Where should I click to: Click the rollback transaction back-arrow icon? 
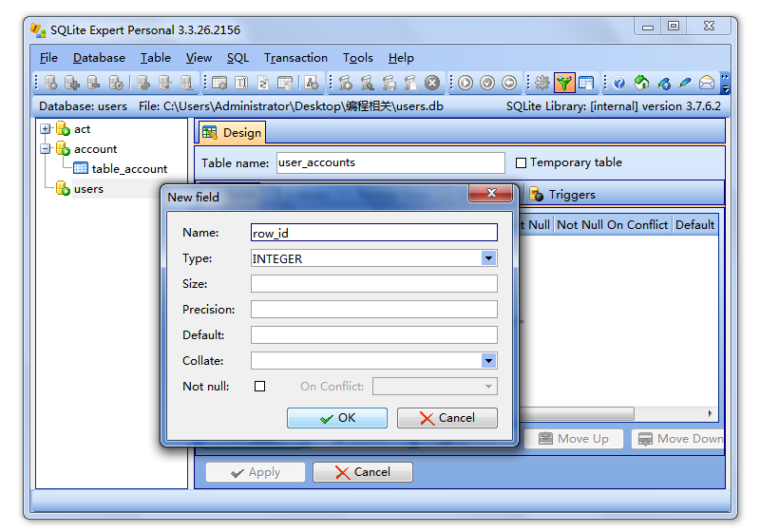click(x=509, y=83)
